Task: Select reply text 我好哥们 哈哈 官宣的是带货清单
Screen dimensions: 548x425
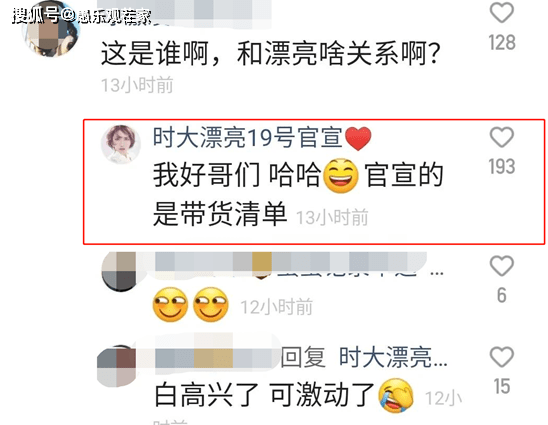Action: click(x=298, y=193)
